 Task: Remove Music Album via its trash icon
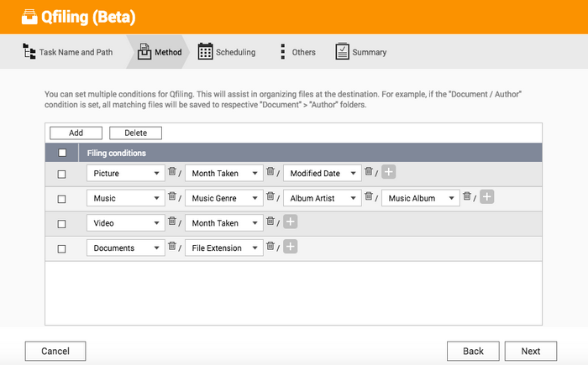[x=467, y=196]
